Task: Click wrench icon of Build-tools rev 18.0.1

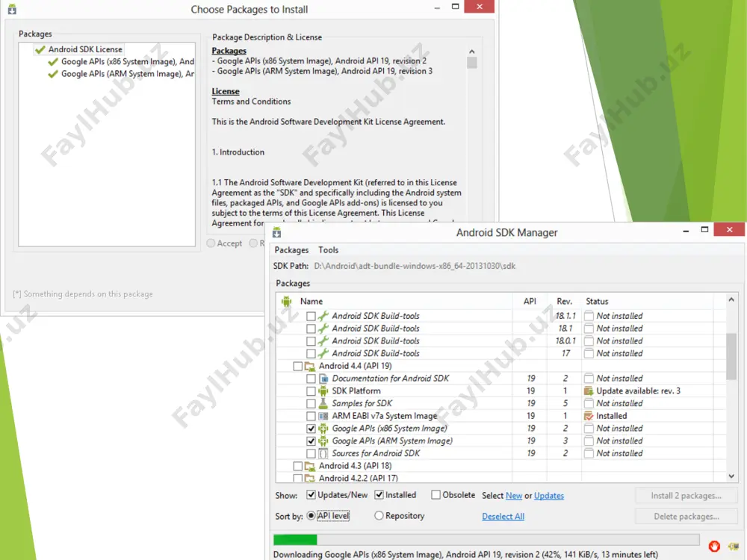Action: (323, 340)
